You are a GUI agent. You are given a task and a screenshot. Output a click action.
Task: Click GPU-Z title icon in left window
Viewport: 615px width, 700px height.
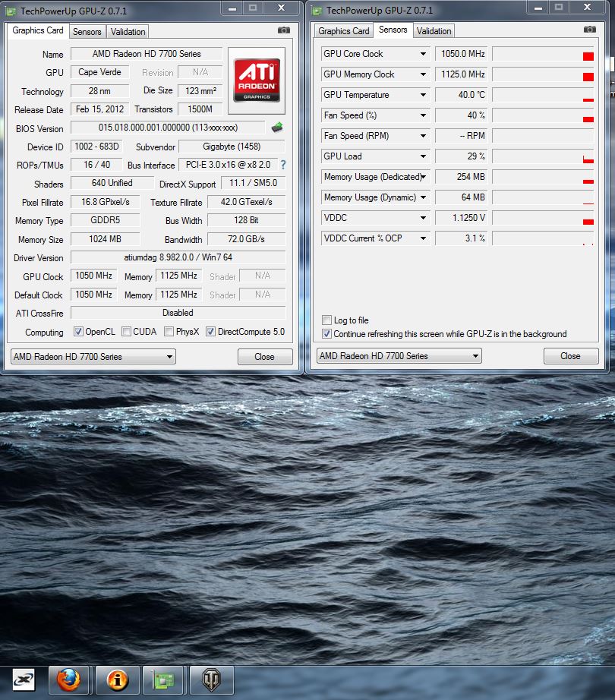tap(11, 11)
